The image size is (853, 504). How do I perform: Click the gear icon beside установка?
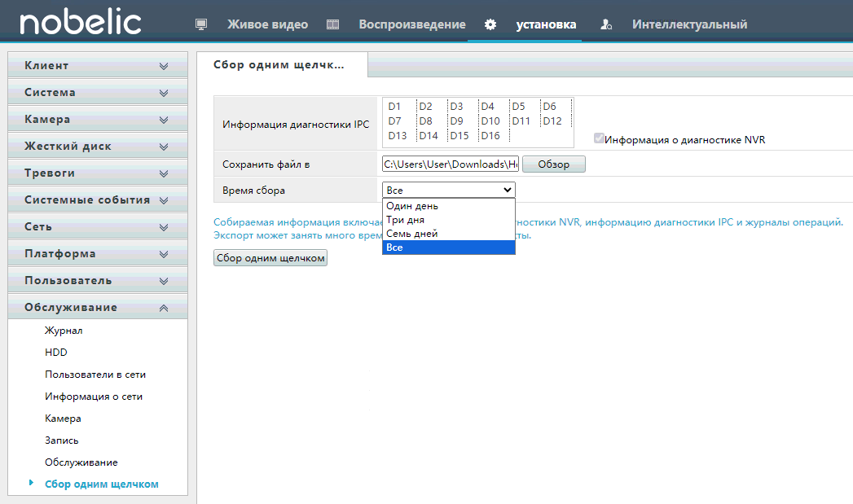(490, 24)
